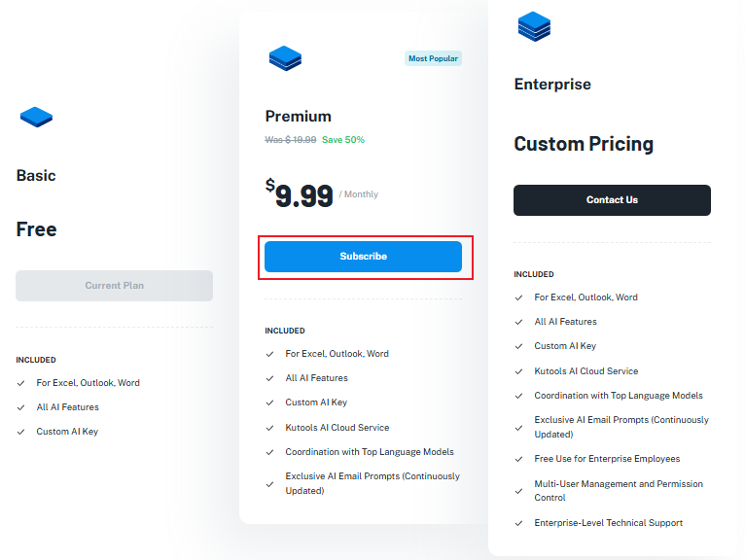745x560 pixels.
Task: Click Premium plan's Kutools AI Cloud Service checkmark
Action: tap(269, 428)
